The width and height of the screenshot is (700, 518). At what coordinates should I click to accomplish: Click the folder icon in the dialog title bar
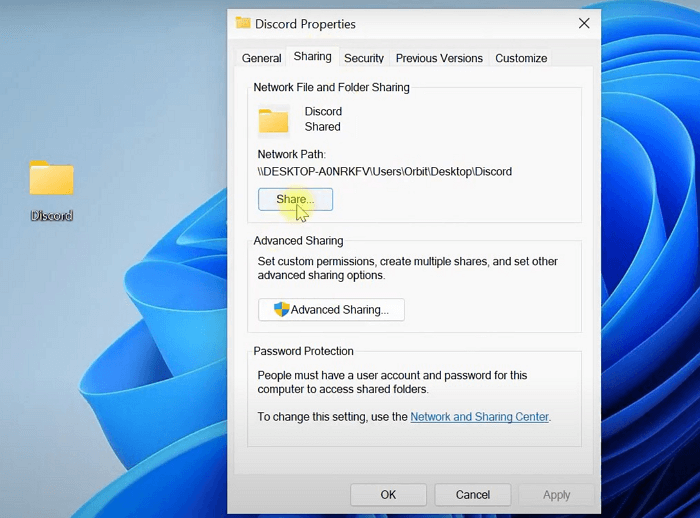[243, 23]
